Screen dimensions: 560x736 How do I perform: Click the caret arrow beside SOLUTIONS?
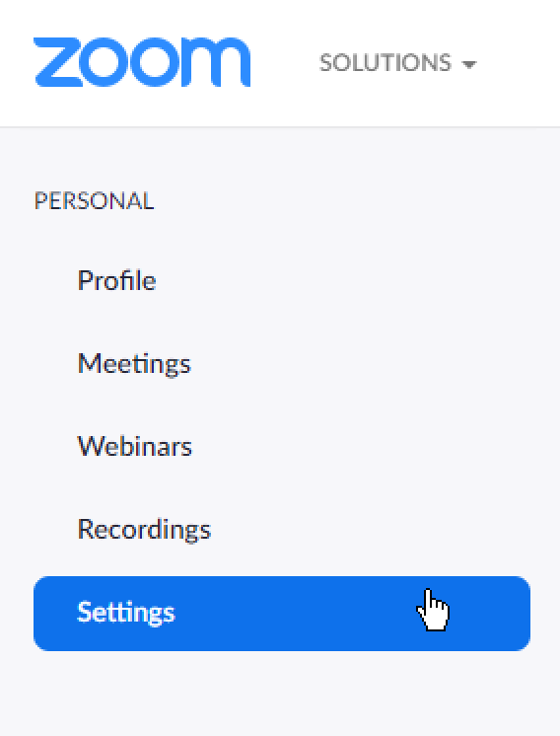(x=468, y=64)
